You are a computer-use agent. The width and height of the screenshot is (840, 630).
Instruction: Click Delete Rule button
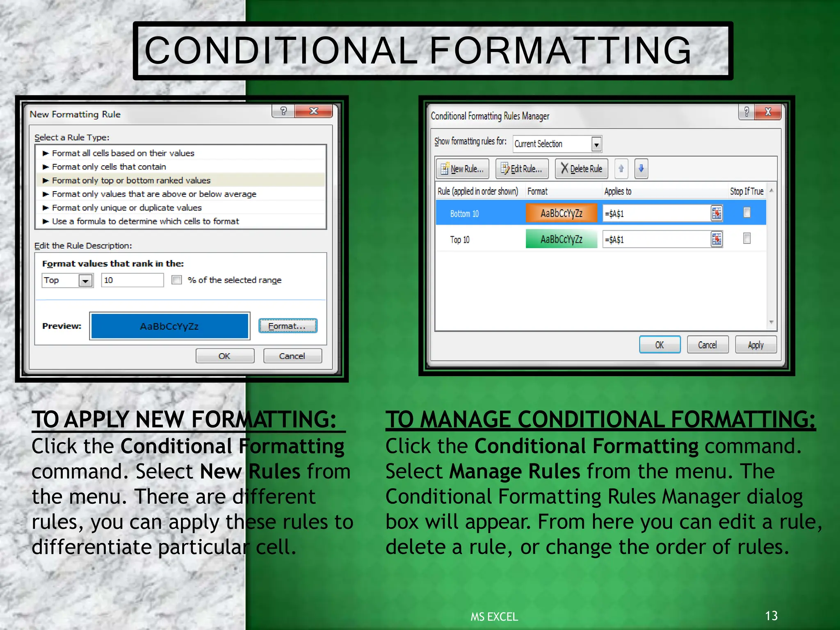pos(582,169)
